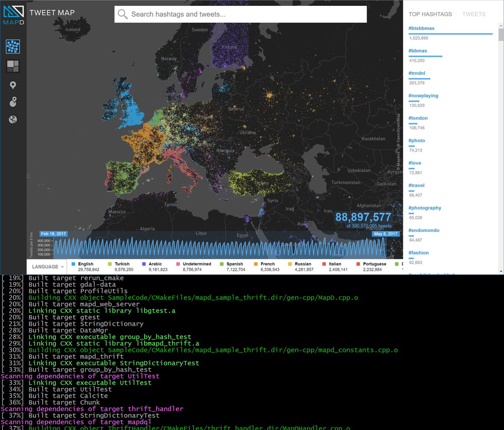Select the #endomondo hashtag

[424, 230]
